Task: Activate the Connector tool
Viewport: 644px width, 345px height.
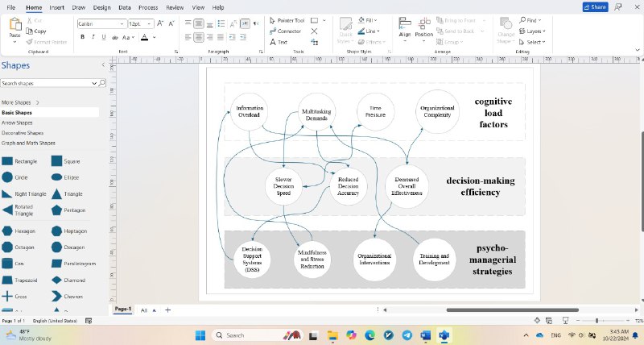Action: [286, 31]
